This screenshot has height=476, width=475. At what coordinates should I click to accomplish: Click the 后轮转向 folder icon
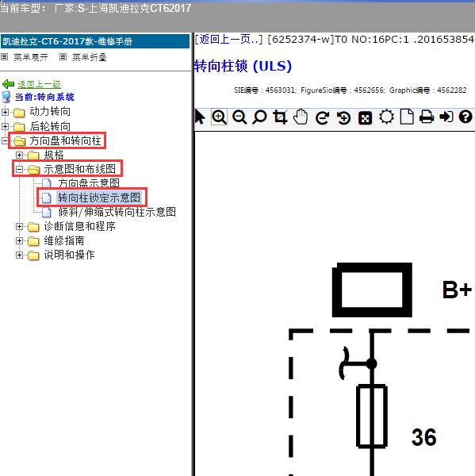[19, 127]
